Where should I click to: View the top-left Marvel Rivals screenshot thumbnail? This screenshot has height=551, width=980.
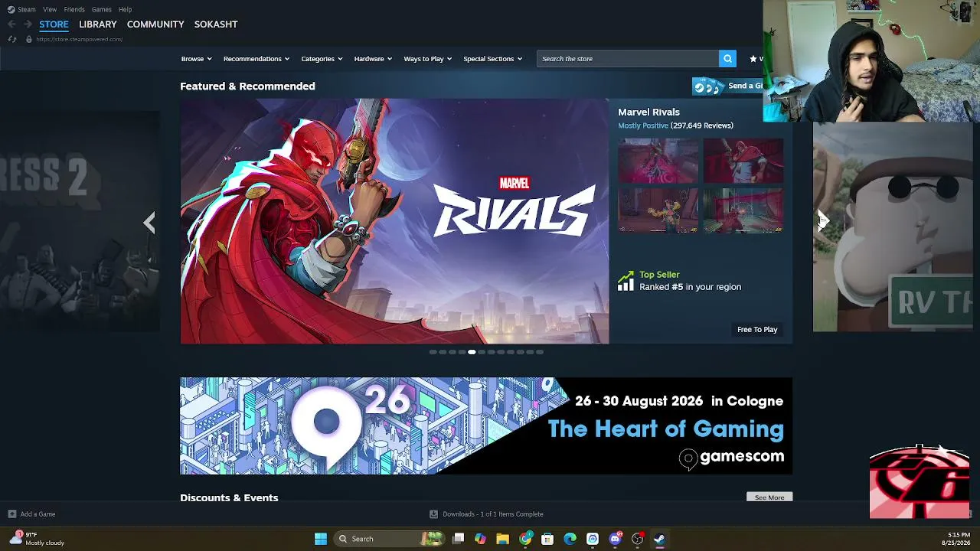pyautogui.click(x=658, y=161)
